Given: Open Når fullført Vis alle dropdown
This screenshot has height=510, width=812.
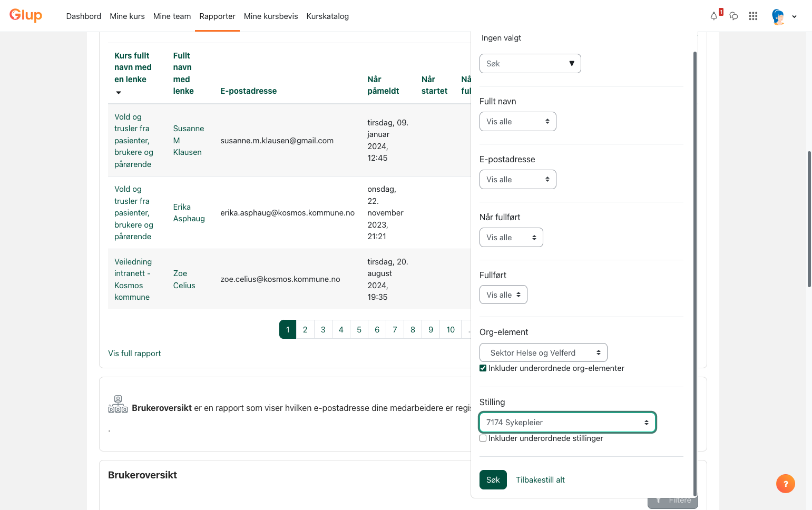Looking at the screenshot, I should pos(511,238).
